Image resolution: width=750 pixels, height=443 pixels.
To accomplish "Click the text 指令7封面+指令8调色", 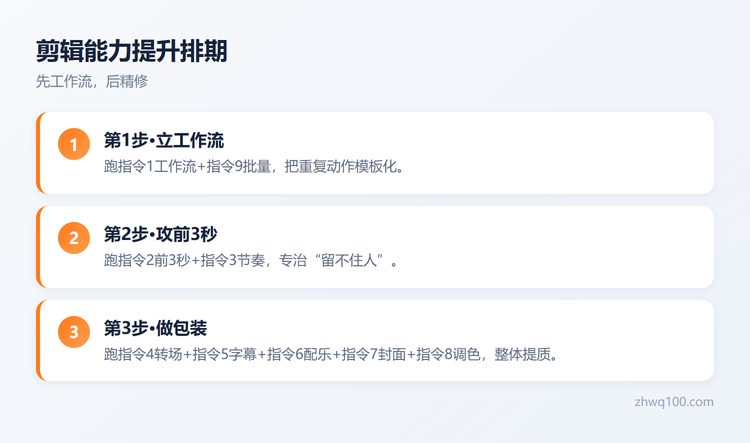I will pos(411,354).
